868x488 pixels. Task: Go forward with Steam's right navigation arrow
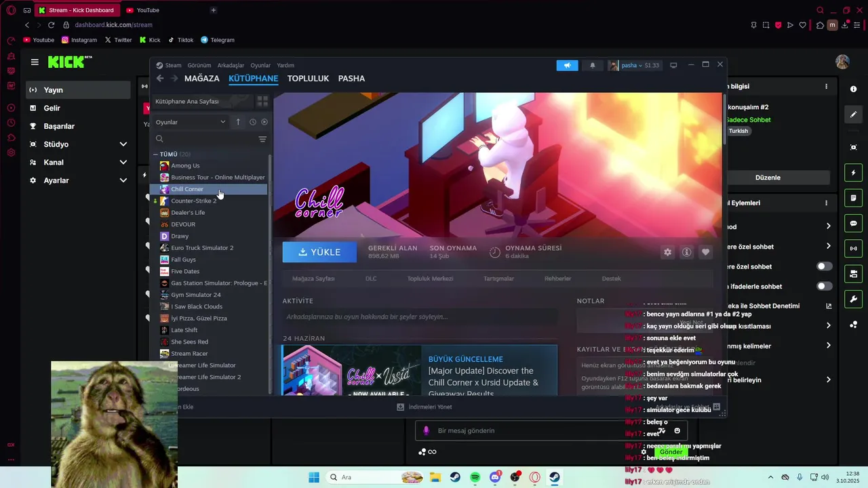(x=174, y=79)
